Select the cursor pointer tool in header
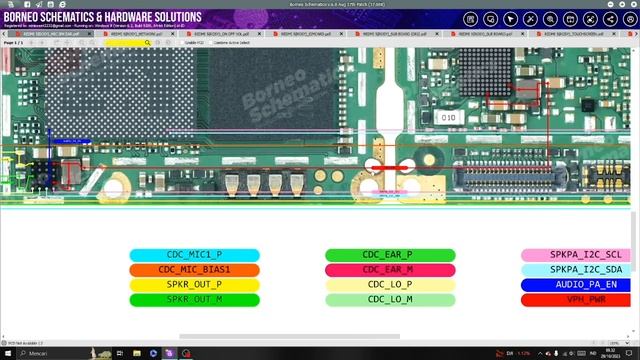The width and height of the screenshot is (640, 360). coord(511,19)
